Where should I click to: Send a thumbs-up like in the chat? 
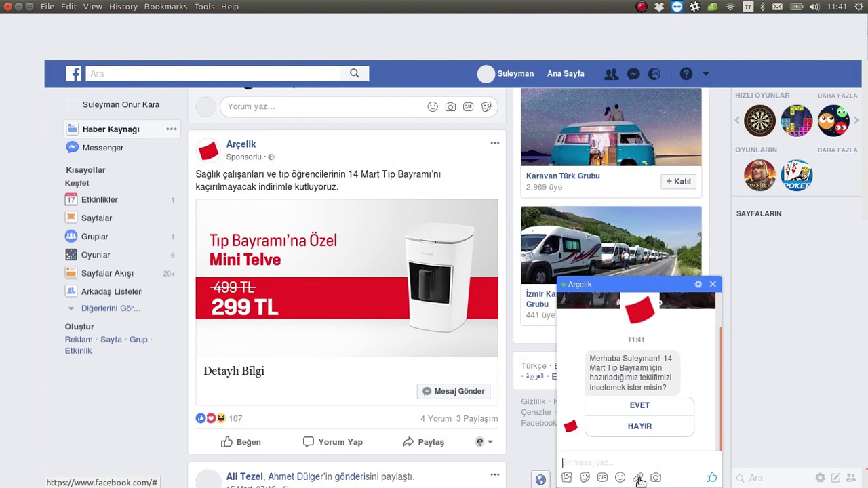711,478
